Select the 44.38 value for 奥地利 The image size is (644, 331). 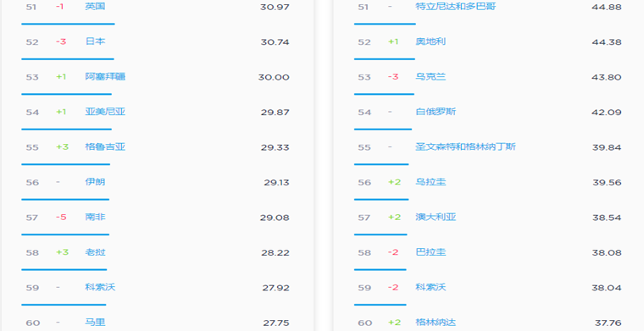tap(607, 41)
